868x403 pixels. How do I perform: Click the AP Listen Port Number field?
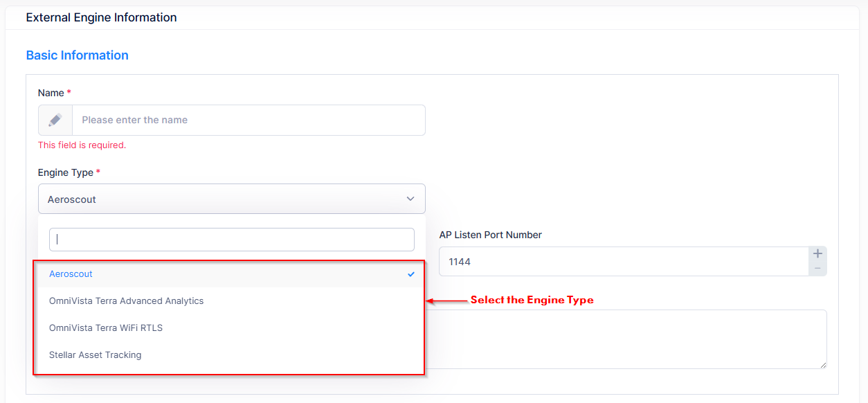623,262
